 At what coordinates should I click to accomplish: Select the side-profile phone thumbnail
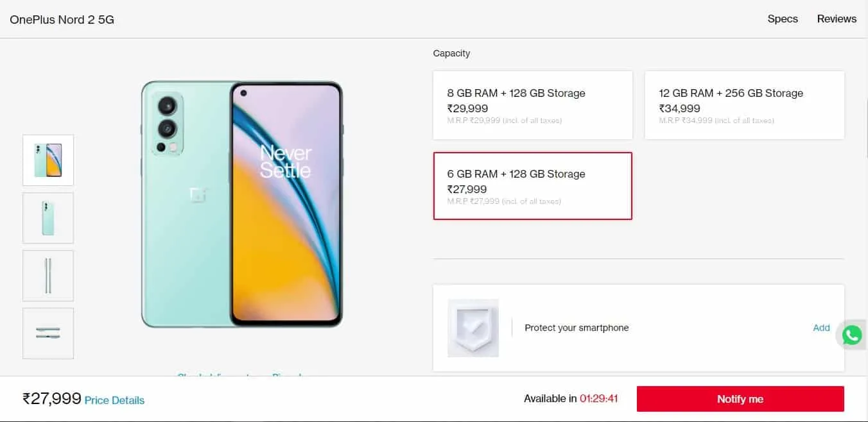(48, 276)
